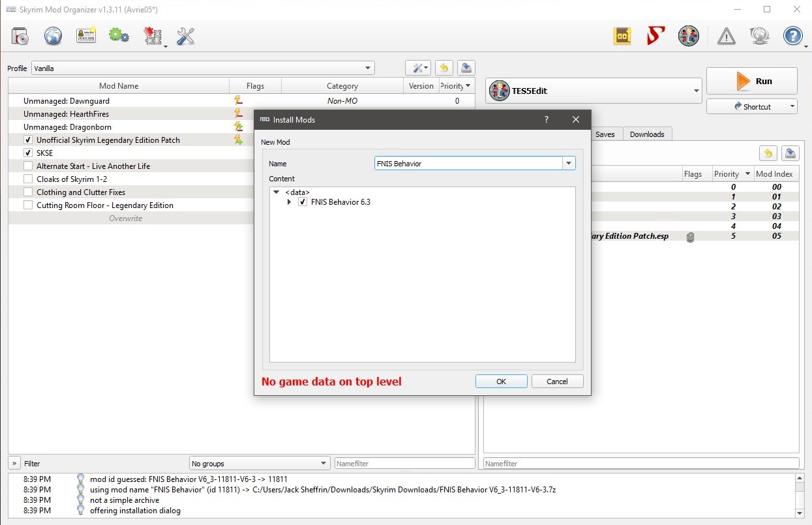
Task: Click the Run button
Action: tap(752, 81)
